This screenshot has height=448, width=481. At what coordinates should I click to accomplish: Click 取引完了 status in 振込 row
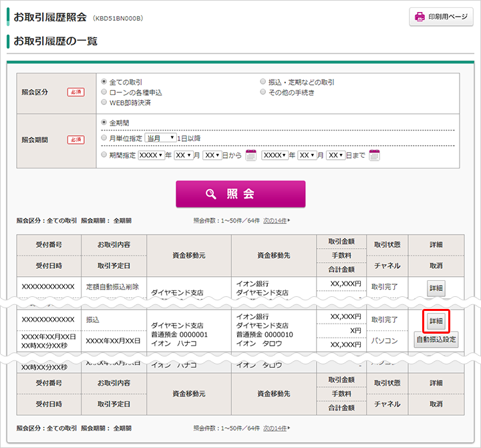coord(384,320)
